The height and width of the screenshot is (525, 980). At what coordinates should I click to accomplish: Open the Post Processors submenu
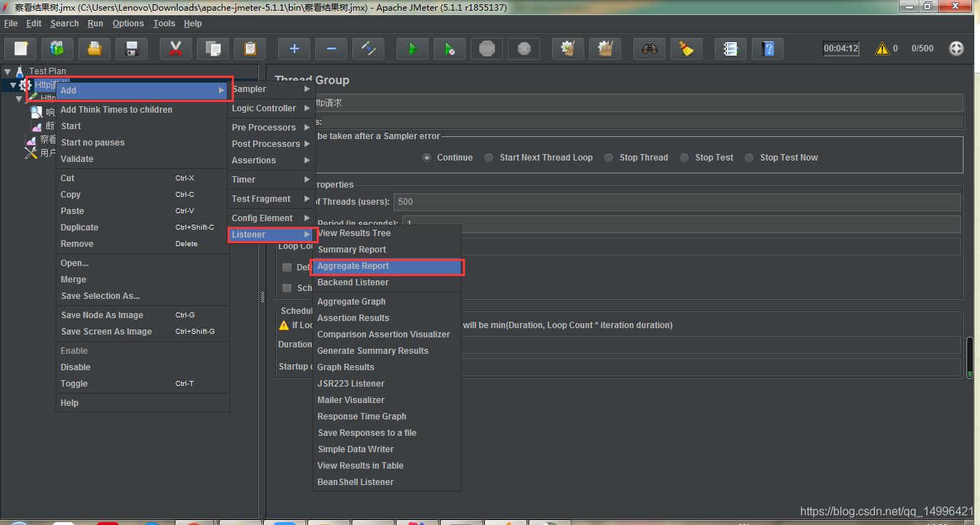(272, 144)
